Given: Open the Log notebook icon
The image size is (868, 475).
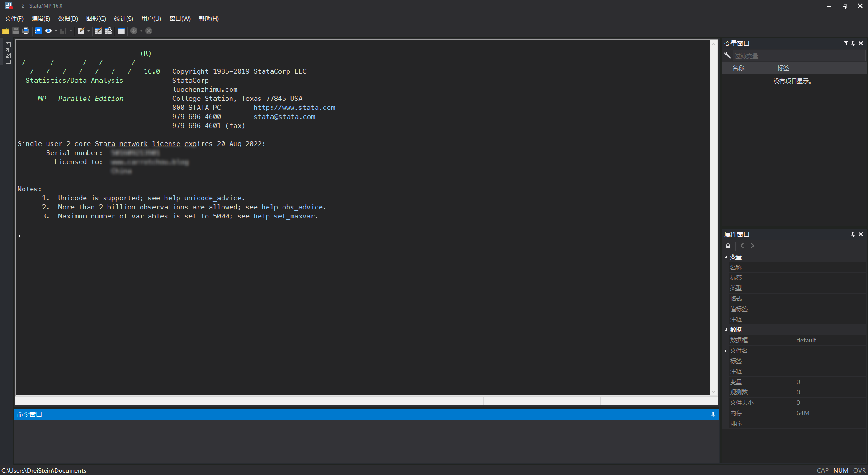Looking at the screenshot, I should pos(38,31).
